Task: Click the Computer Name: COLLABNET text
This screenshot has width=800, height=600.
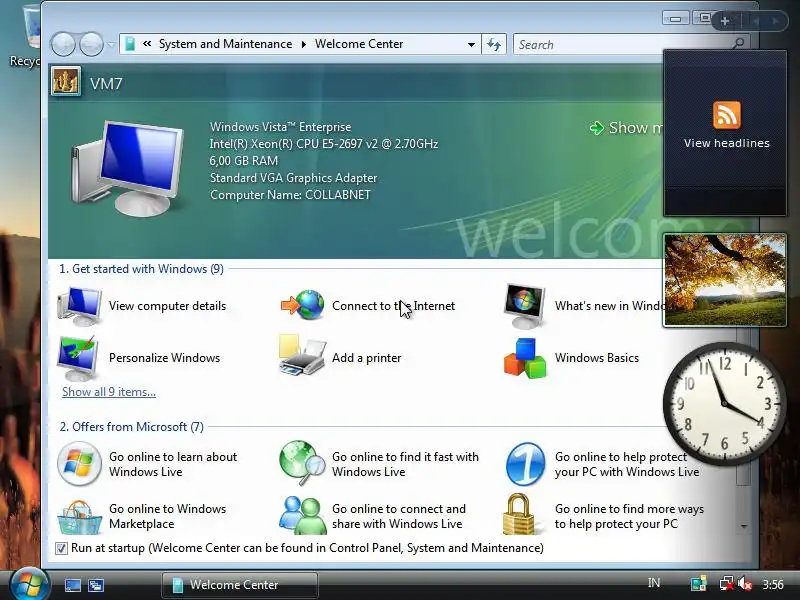Action: coord(290,195)
